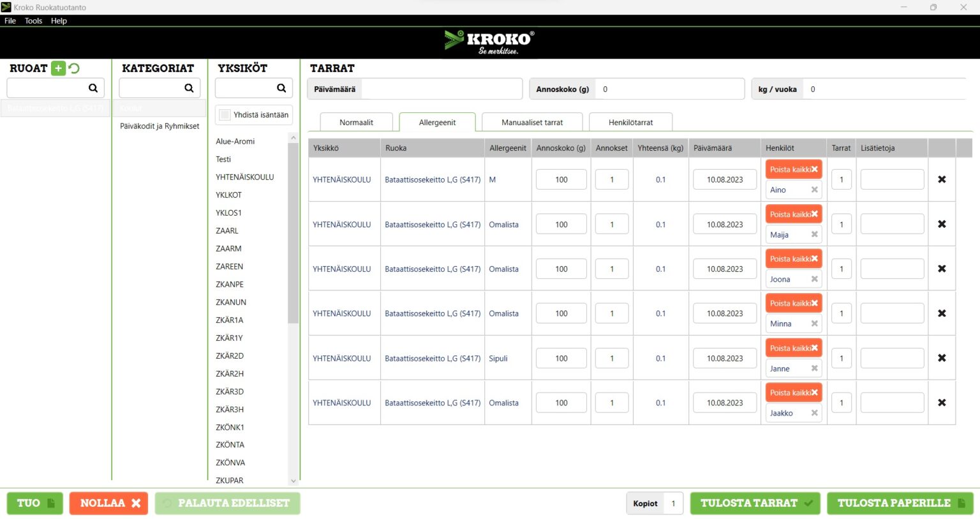Select YHTENÄISKOULU in the Yksiköt list

tap(245, 177)
